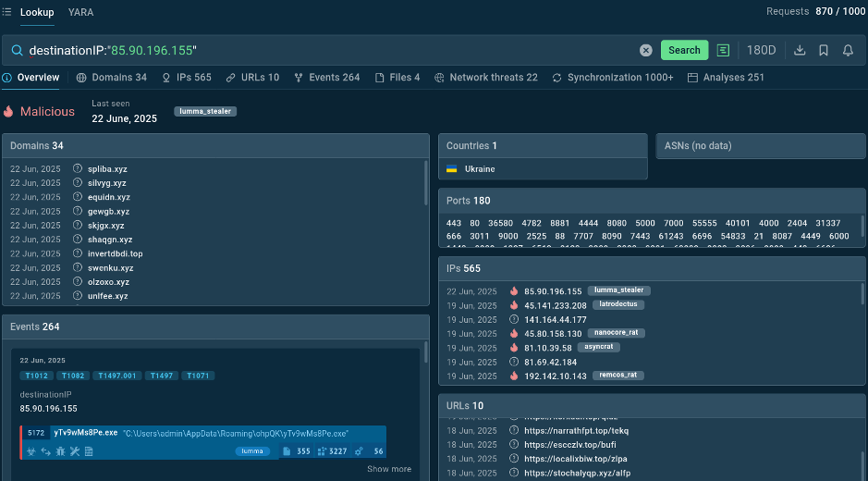Screen dimensions: 868x481
Task: Click the yTv9wMs8Pe.exe process name
Action: pos(86,433)
